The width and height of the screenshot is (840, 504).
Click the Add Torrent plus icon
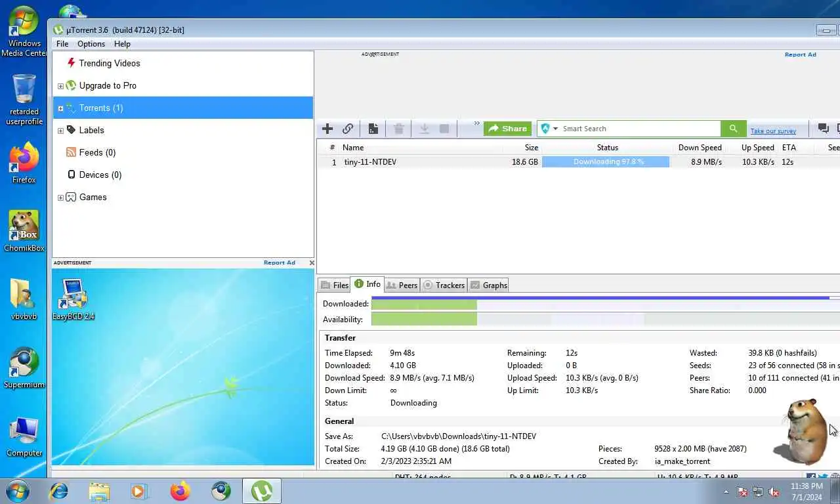tap(327, 129)
